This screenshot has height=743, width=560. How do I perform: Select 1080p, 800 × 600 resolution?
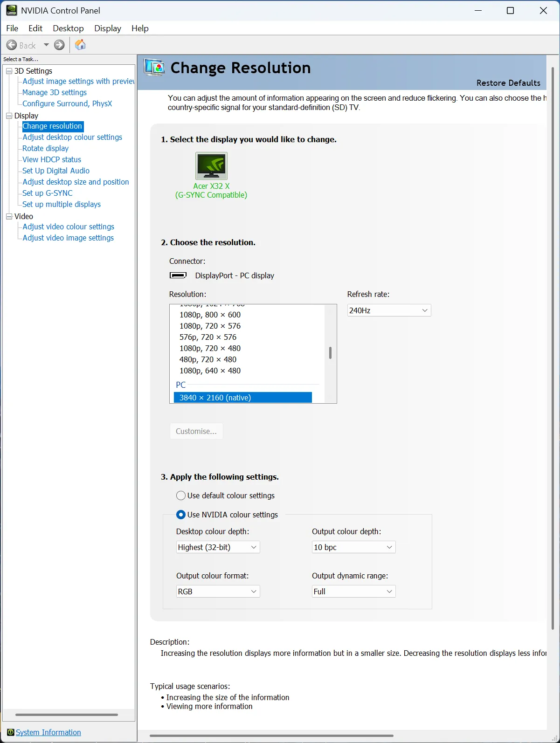point(210,315)
